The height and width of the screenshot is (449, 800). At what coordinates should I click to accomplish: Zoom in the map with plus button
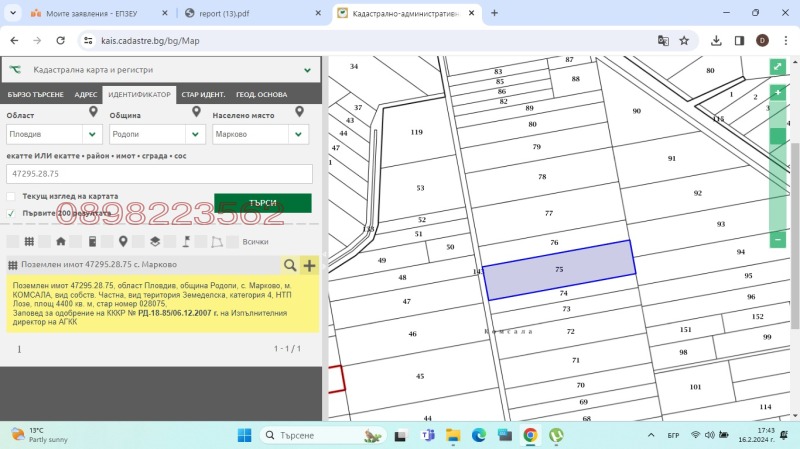pyautogui.click(x=778, y=93)
